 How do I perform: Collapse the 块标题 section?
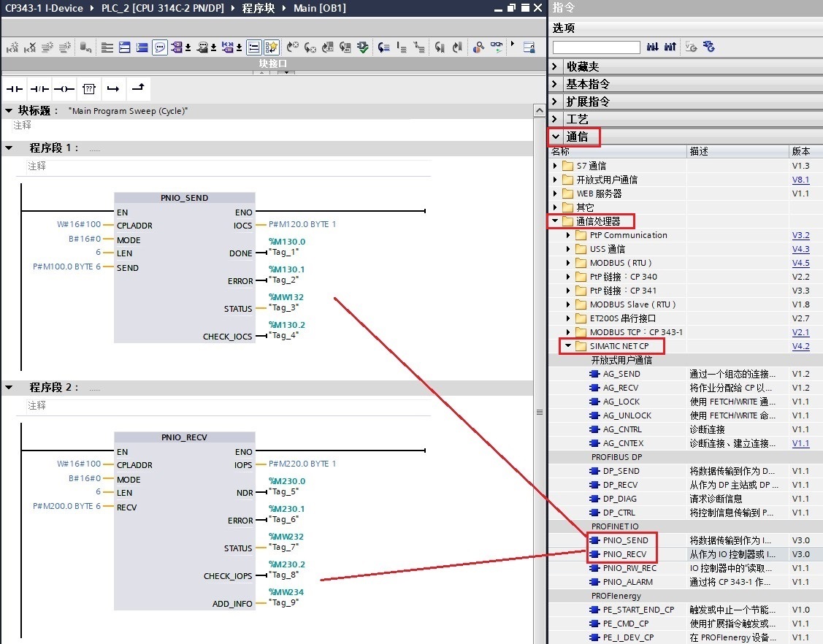click(9, 111)
